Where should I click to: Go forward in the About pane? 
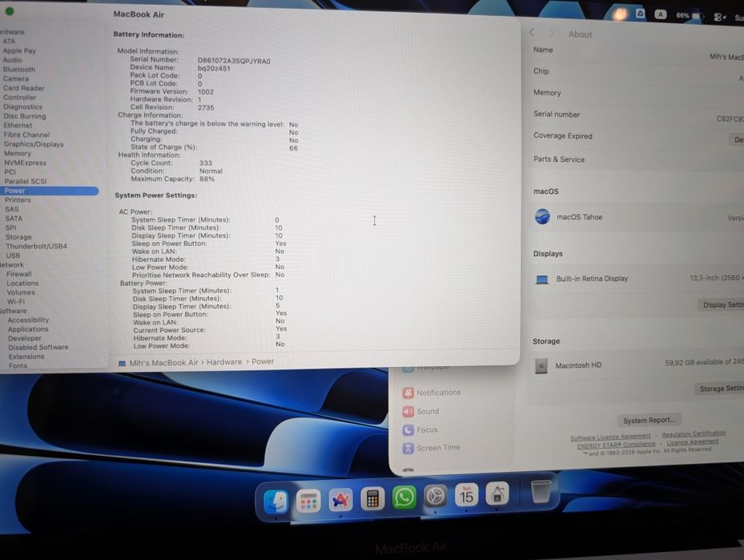coord(551,33)
